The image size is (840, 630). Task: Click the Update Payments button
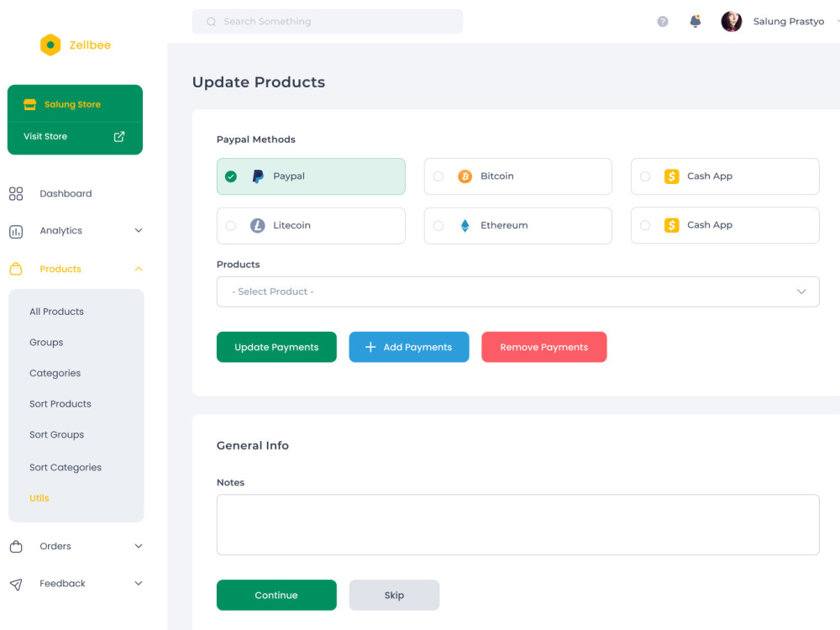pos(276,347)
